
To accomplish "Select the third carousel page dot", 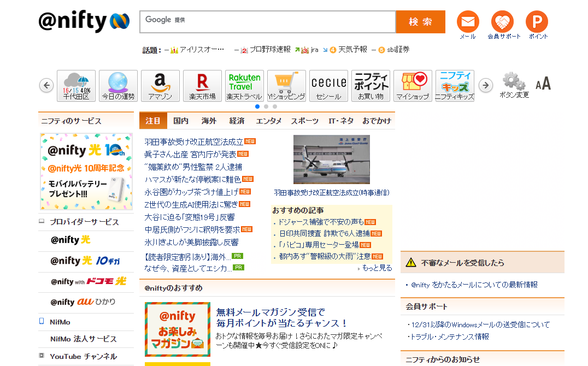I will (275, 107).
